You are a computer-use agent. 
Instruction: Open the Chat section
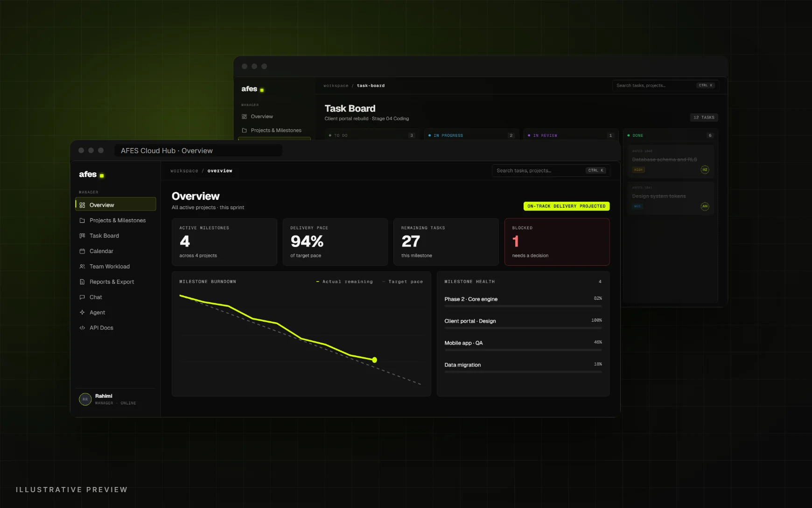115,297
